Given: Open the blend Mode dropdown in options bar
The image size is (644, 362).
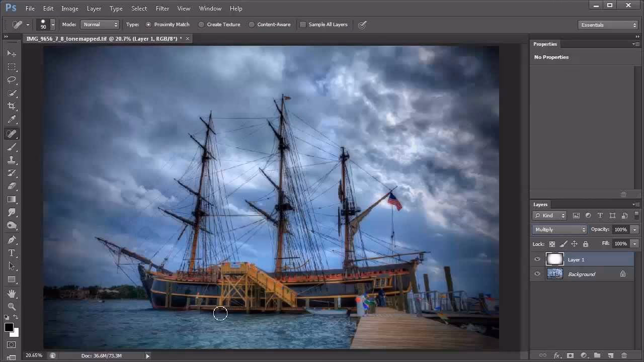Looking at the screenshot, I should pos(100,24).
